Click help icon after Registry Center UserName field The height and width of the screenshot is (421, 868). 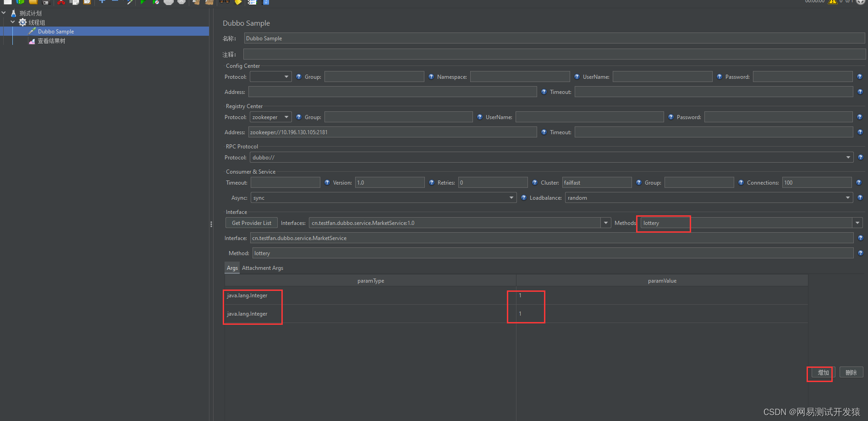pyautogui.click(x=671, y=117)
